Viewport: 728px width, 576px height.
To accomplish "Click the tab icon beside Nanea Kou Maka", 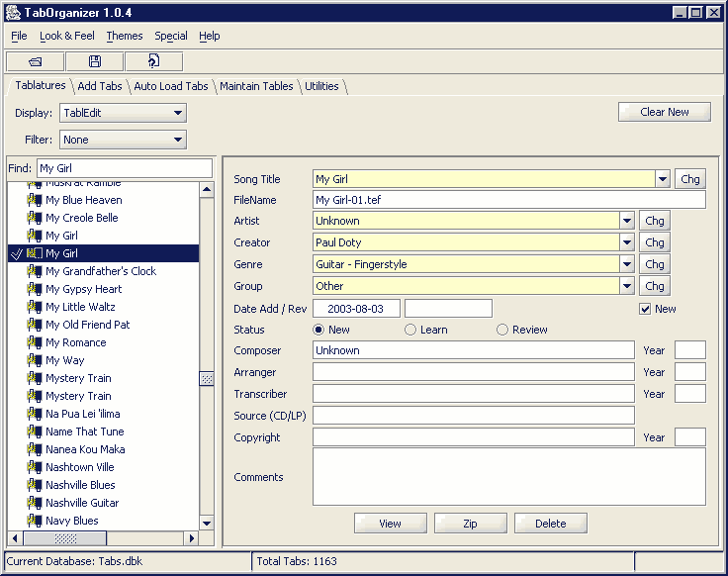I will pyautogui.click(x=35, y=449).
